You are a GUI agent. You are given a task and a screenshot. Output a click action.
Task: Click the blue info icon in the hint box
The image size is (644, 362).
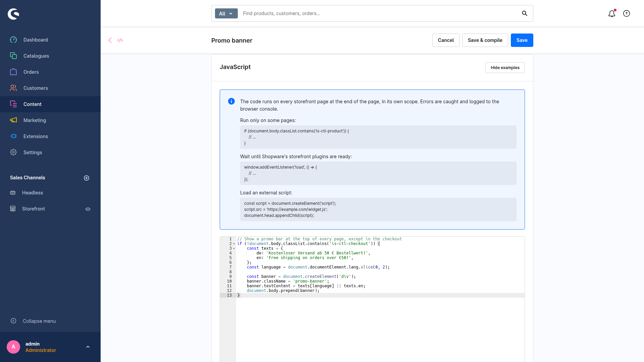pos(231,101)
